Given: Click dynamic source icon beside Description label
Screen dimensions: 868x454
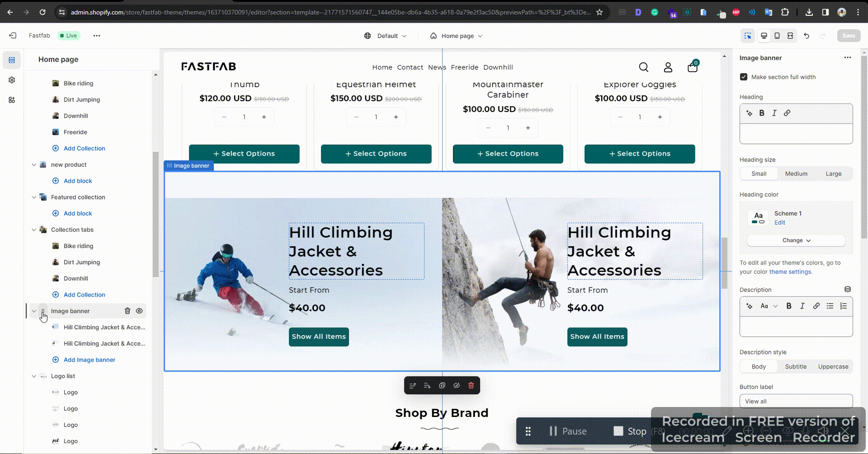Looking at the screenshot, I should coord(848,289).
